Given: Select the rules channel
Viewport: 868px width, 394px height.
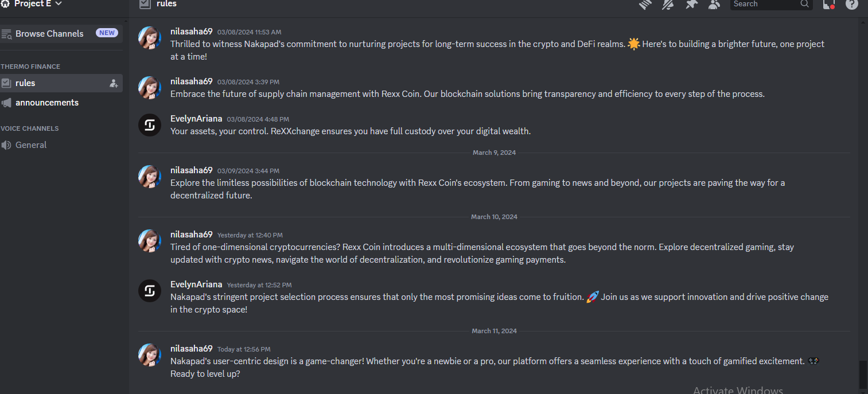Looking at the screenshot, I should (x=61, y=83).
